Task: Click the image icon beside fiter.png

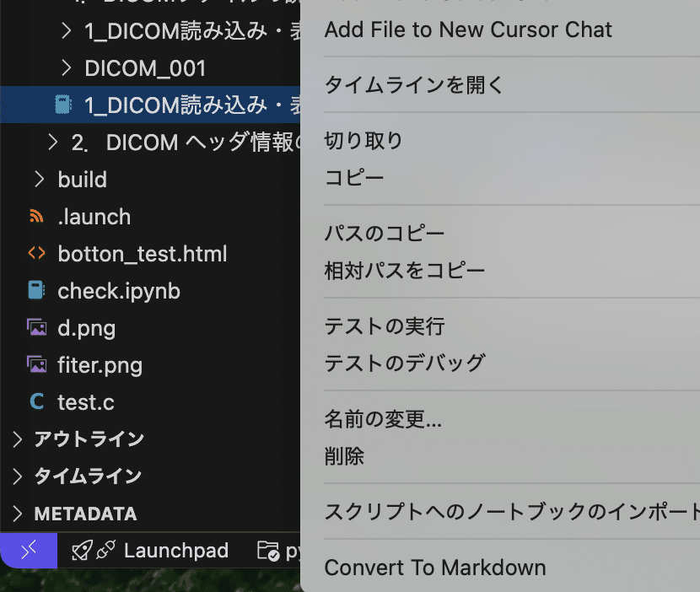Action: [36, 364]
